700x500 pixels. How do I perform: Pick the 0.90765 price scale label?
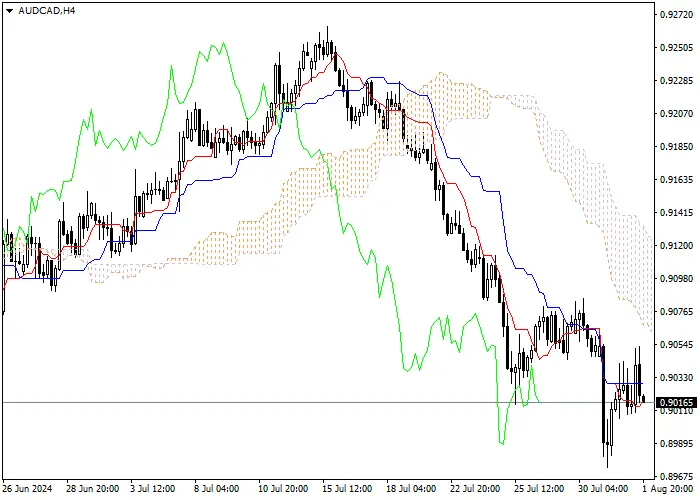pos(677,312)
